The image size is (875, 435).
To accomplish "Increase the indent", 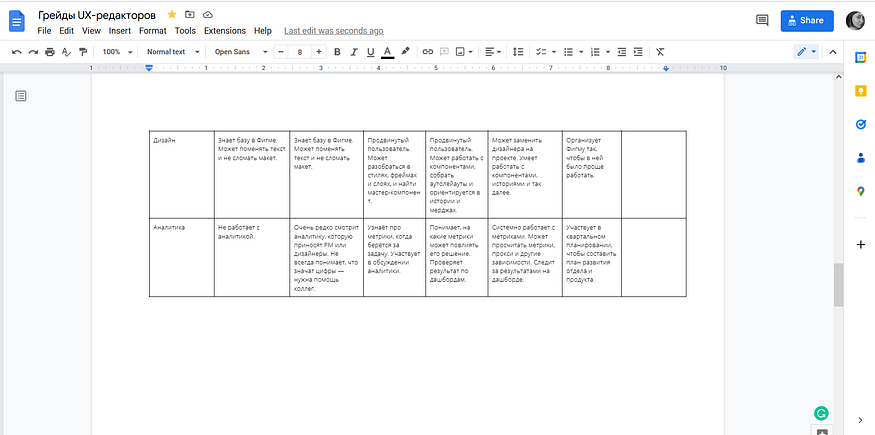I will point(638,52).
